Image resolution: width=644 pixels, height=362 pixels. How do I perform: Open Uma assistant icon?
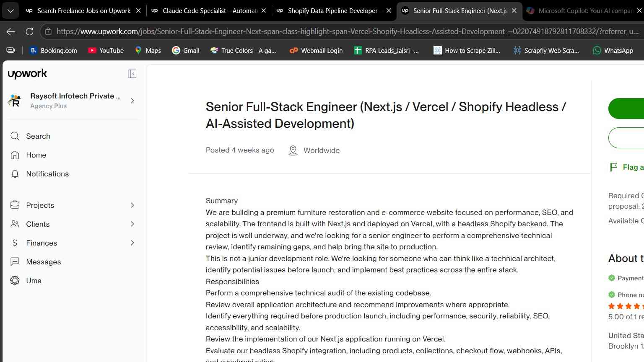tap(15, 281)
